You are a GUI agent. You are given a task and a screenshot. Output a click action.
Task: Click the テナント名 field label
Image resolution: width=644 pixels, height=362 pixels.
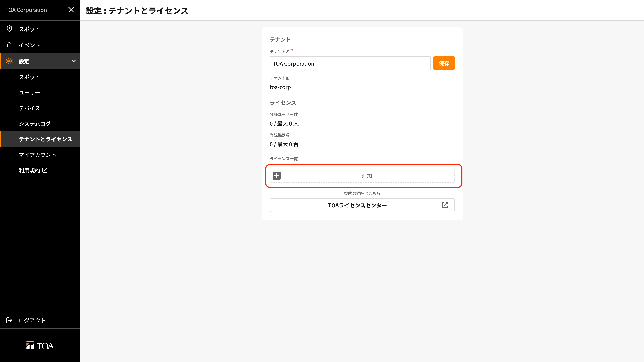280,52
